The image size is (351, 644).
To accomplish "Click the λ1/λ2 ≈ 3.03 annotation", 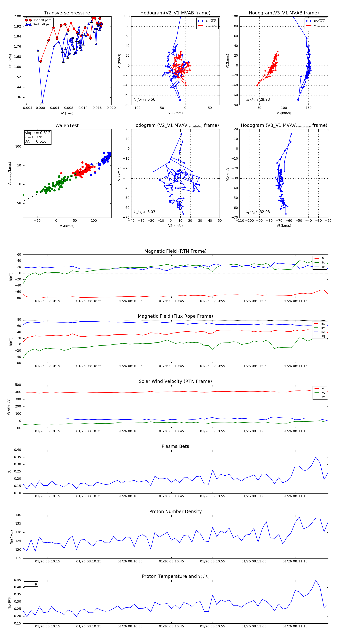I will pos(144,212).
